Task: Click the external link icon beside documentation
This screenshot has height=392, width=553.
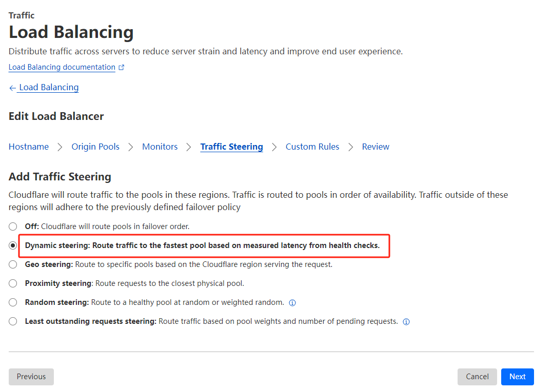Action: [x=122, y=67]
